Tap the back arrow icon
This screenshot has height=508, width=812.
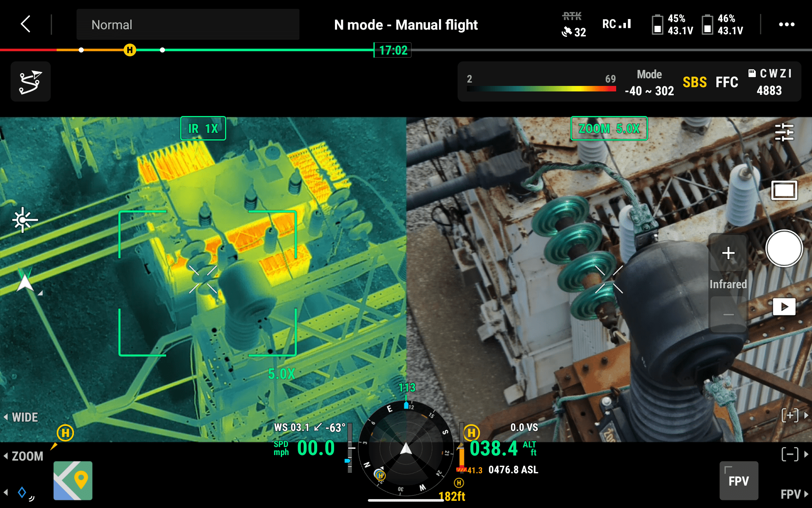pyautogui.click(x=26, y=24)
